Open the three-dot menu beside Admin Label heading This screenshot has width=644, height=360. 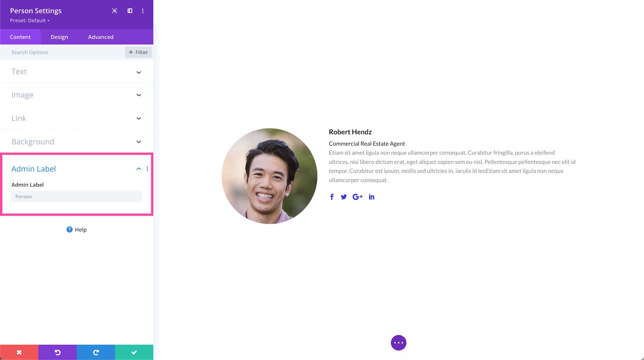click(x=147, y=169)
